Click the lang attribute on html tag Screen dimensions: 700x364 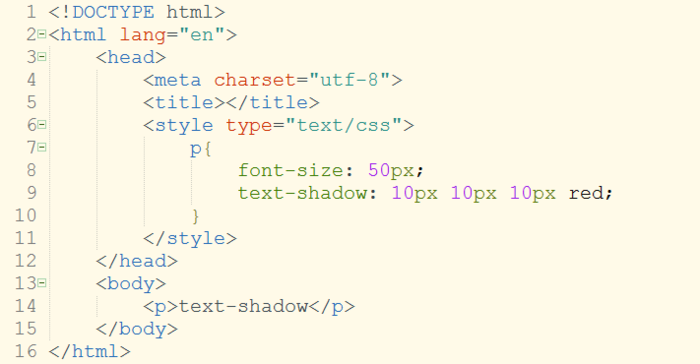[x=143, y=35]
